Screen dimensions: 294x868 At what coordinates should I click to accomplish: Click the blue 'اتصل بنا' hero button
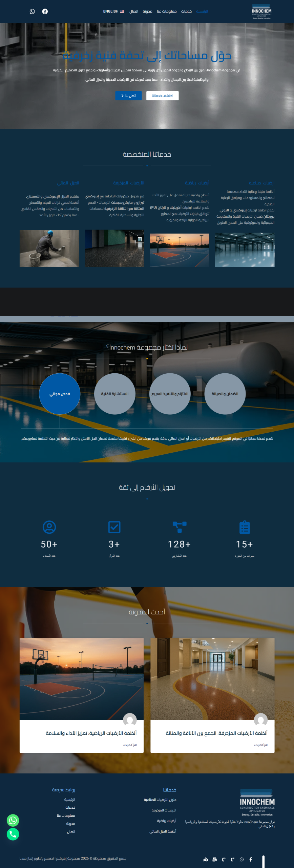pos(129,96)
